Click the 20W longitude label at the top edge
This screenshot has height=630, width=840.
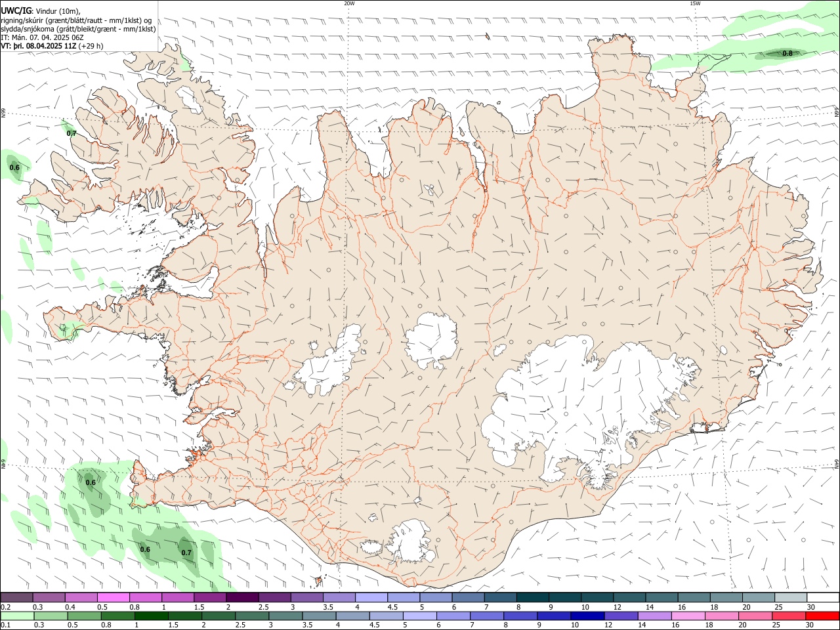[349, 3]
